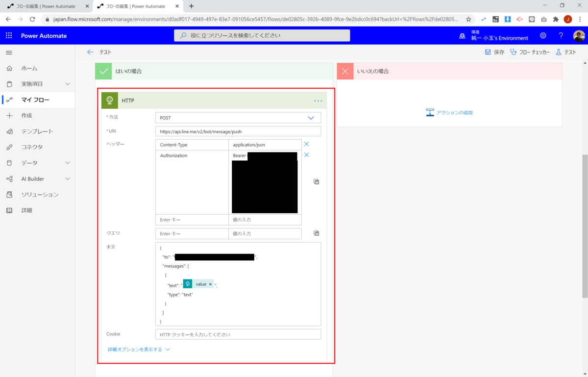
Task: Open フロー チェッカー
Action: (x=530, y=52)
